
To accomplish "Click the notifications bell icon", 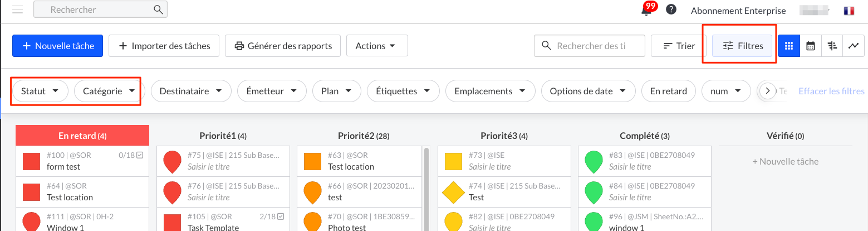I will 646,11.
